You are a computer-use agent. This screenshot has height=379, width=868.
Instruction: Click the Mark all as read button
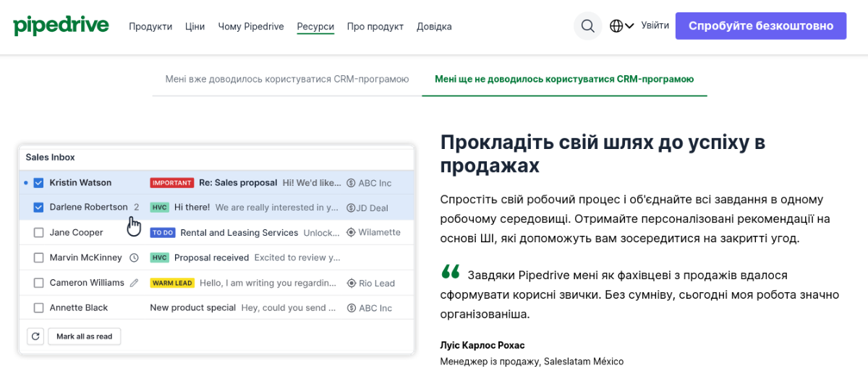(x=85, y=336)
